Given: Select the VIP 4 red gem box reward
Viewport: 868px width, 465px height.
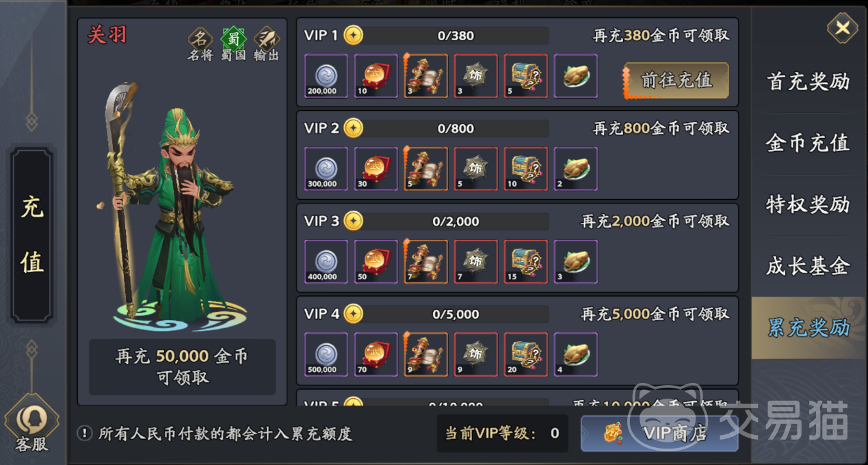Looking at the screenshot, I should (x=376, y=355).
